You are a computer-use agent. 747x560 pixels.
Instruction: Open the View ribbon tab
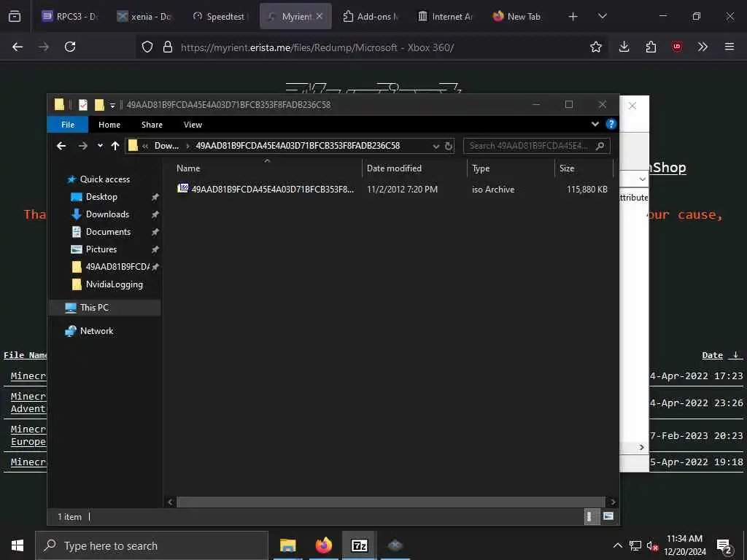(x=193, y=125)
